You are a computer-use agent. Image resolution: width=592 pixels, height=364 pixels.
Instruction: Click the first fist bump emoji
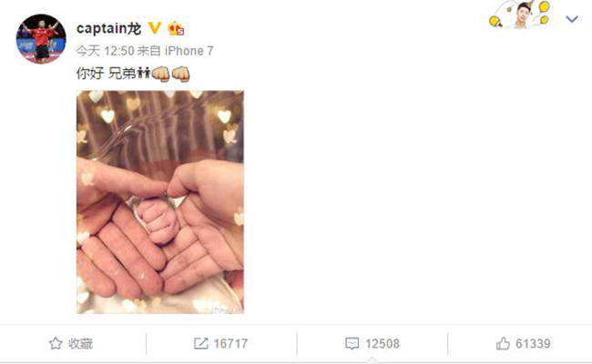click(160, 74)
